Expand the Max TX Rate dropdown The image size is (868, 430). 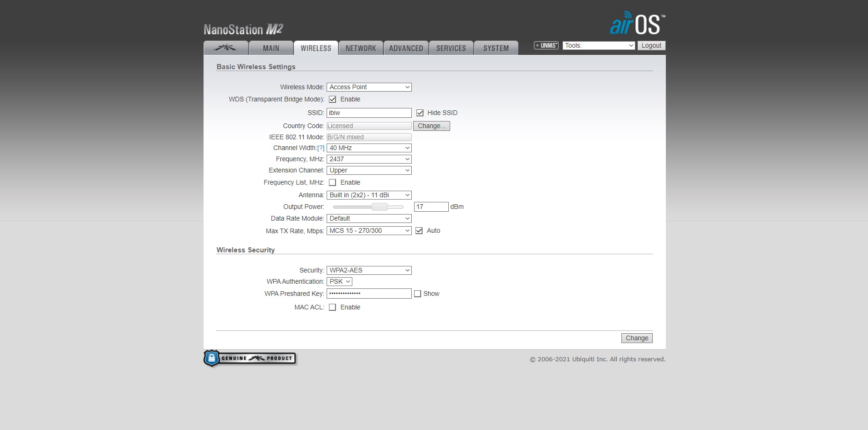(x=369, y=230)
